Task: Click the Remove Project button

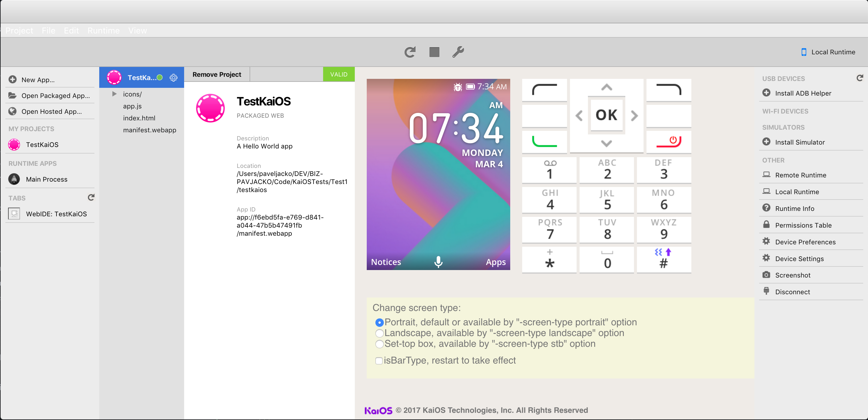Action: [x=217, y=74]
